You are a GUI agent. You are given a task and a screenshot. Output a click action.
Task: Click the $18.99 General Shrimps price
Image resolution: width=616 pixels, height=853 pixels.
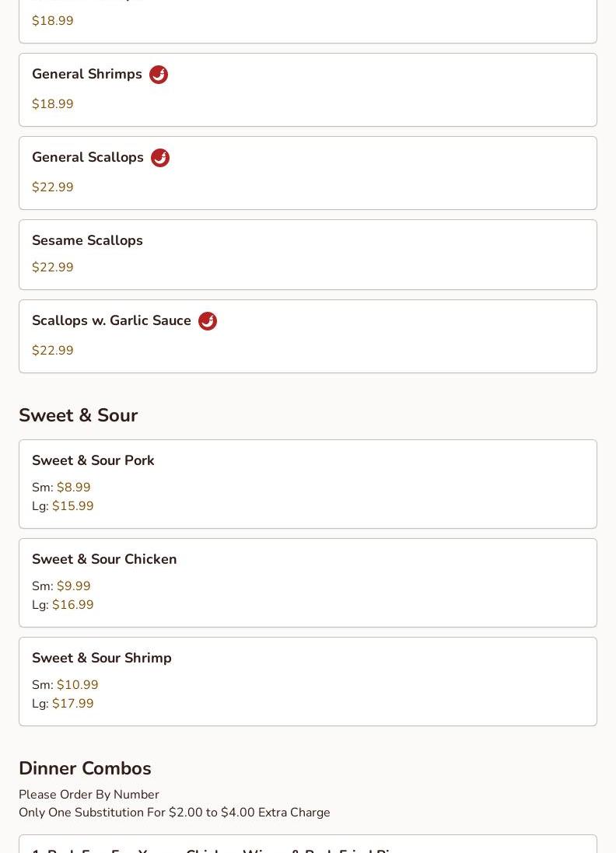point(53,104)
